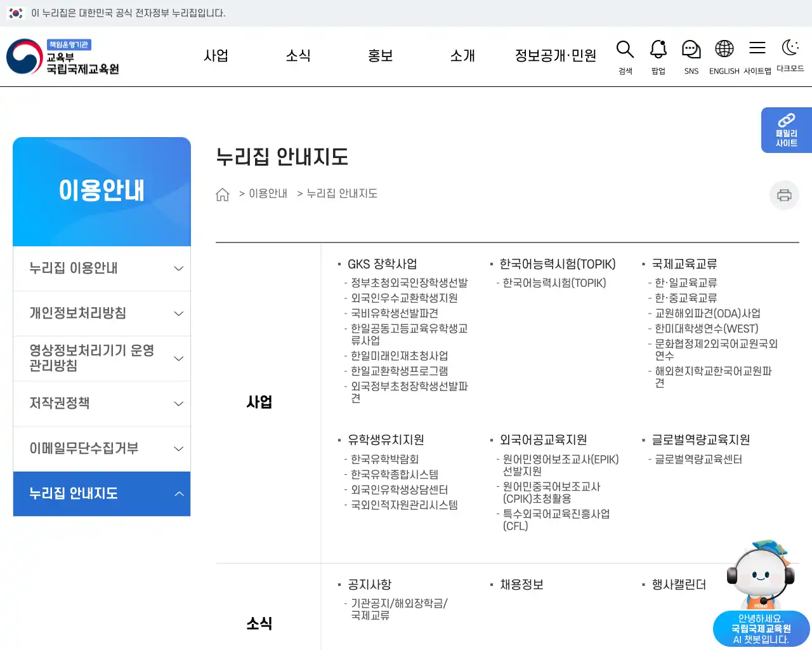Image resolution: width=812 pixels, height=650 pixels.
Task: Collapse 누리집 안내지도 sidebar item
Action: tap(101, 494)
